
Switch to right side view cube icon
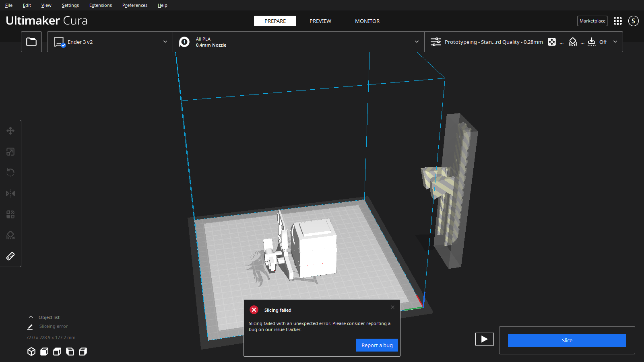[x=83, y=352]
